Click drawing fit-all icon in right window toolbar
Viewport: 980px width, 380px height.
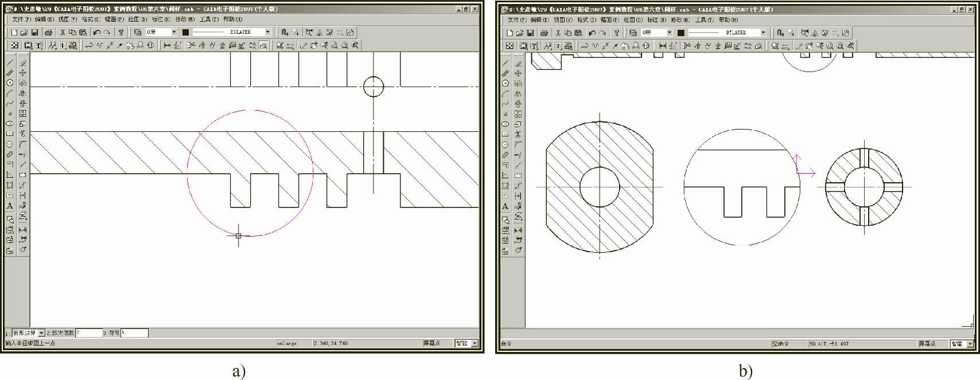pos(510,46)
